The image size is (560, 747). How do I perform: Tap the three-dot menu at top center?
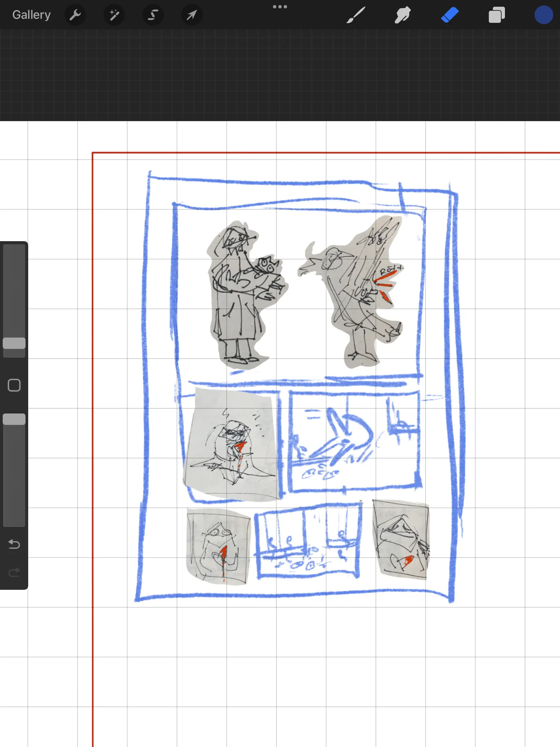280,7
